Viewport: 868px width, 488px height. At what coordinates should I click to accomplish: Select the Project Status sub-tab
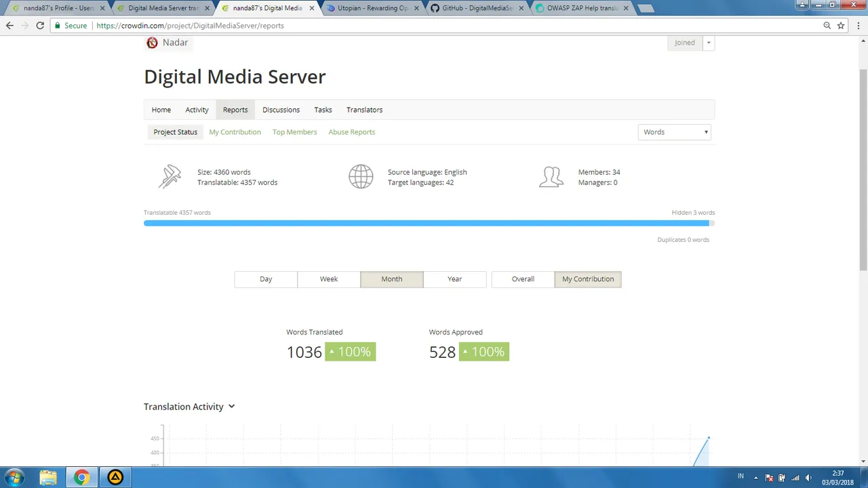[x=175, y=132]
